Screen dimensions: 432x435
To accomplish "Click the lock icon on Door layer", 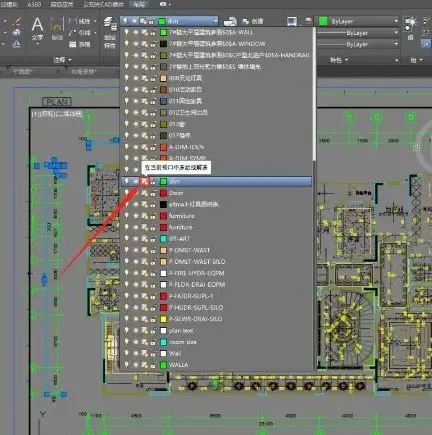I will coord(153,193).
